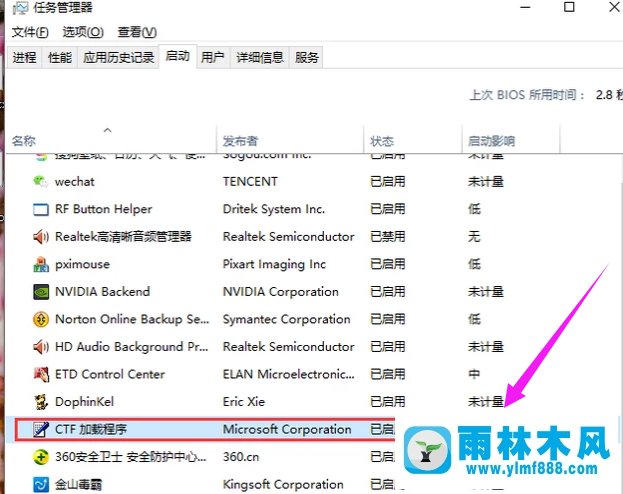623x494 pixels.
Task: Open the 查看(V) menu
Action: tap(137, 32)
